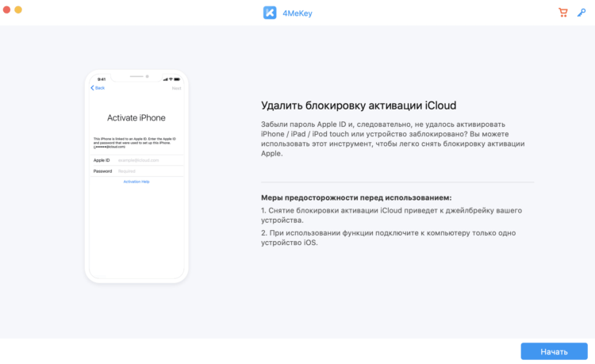Click the 4MeKey title text

[297, 13]
